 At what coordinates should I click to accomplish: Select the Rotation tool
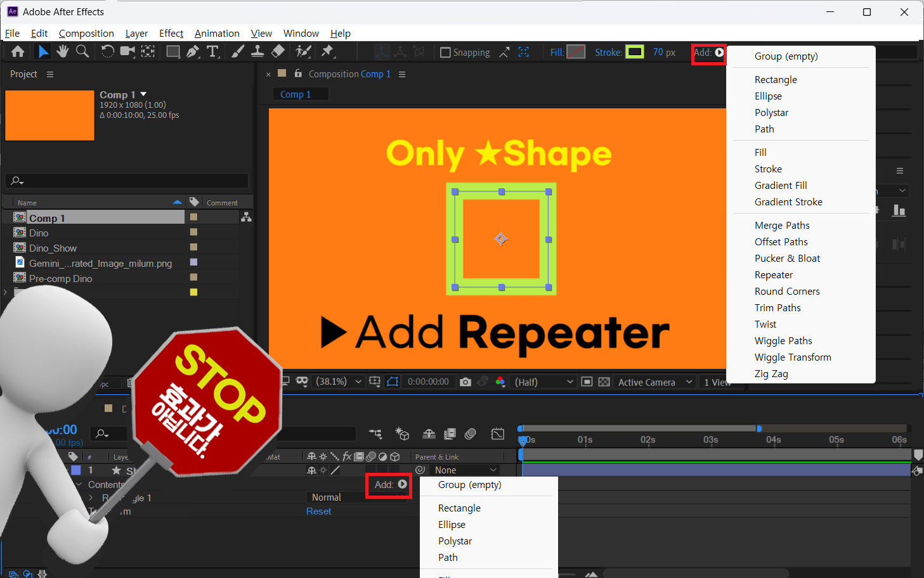(x=107, y=52)
